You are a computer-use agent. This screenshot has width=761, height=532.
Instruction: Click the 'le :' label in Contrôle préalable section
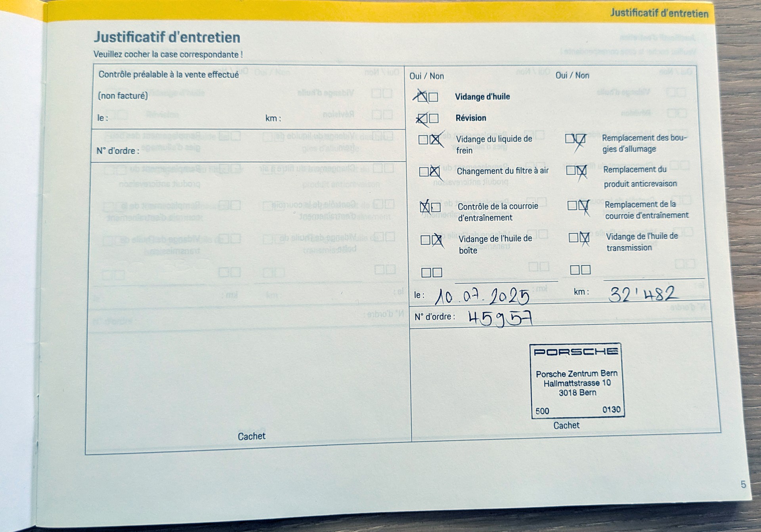(x=103, y=118)
